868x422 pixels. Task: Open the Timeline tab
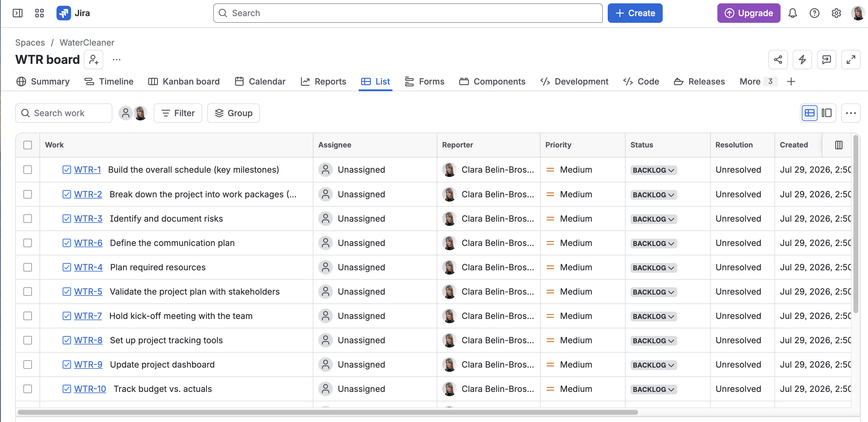pyautogui.click(x=109, y=82)
